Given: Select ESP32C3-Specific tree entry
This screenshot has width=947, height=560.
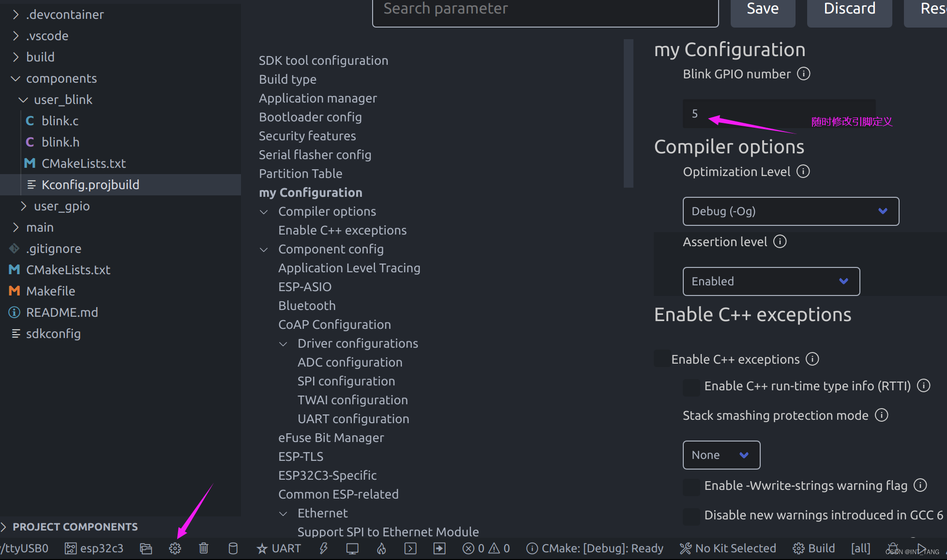Looking at the screenshot, I should [x=327, y=475].
